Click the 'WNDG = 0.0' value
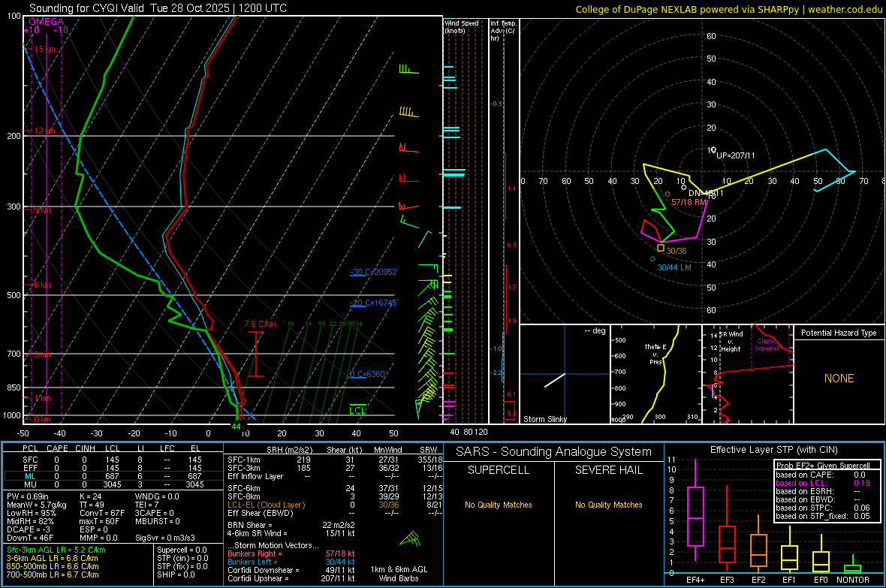Screen dimensions: 886x588 click(x=157, y=496)
